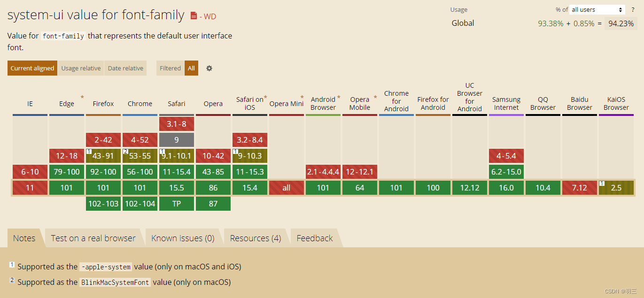Select the Safari TP version cell
This screenshot has width=644, height=298.
point(176,203)
